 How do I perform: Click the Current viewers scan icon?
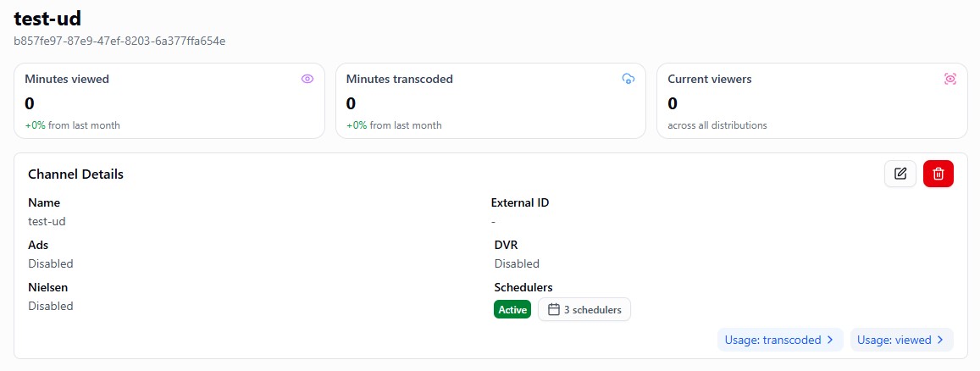pos(950,79)
